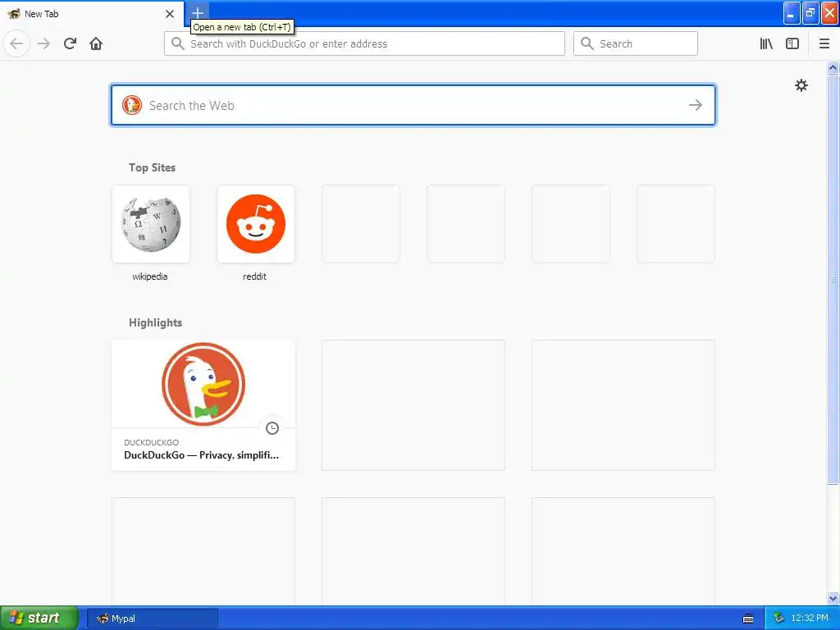Restore down the browser window
This screenshot has width=840, height=630.
[x=810, y=13]
